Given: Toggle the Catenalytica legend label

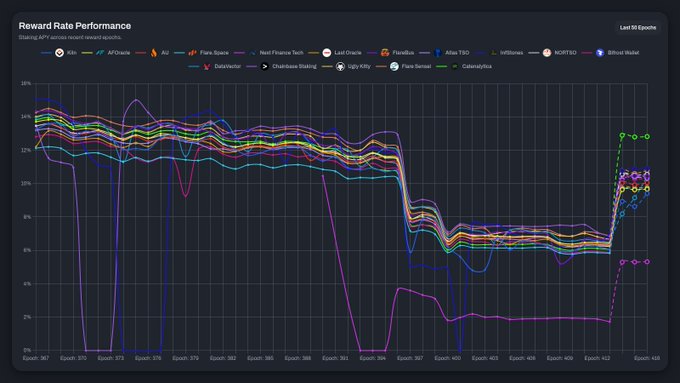Looking at the screenshot, I should pos(477,66).
